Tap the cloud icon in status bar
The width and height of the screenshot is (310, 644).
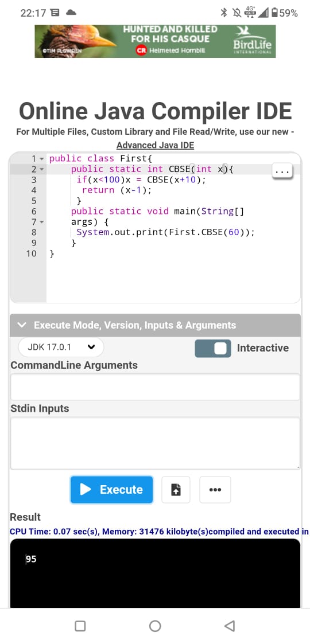coord(72,13)
